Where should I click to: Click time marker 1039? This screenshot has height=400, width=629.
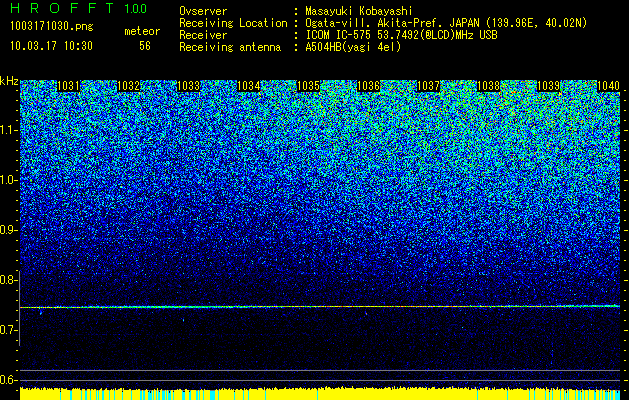548,86
